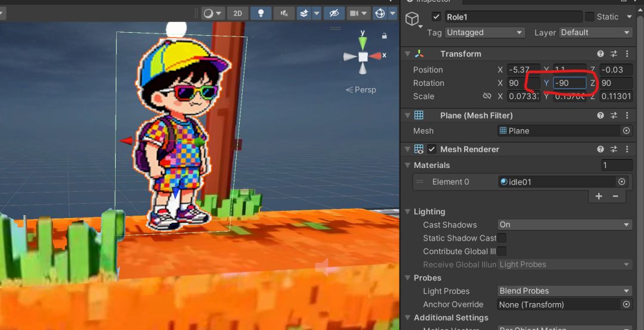Toggle scene visibility hidden-eye icon
The height and width of the screenshot is (330, 644).
333,13
